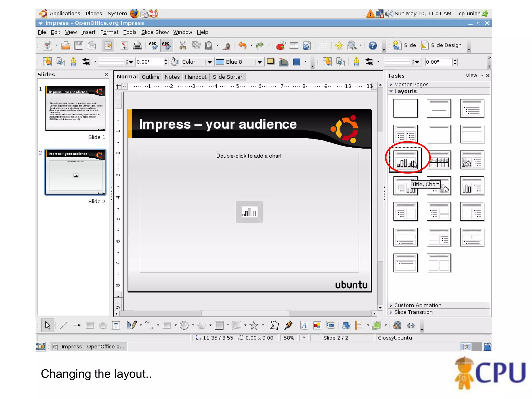The height and width of the screenshot is (399, 532).
Task: Open the Undo history dropdown arrow
Action: point(251,45)
